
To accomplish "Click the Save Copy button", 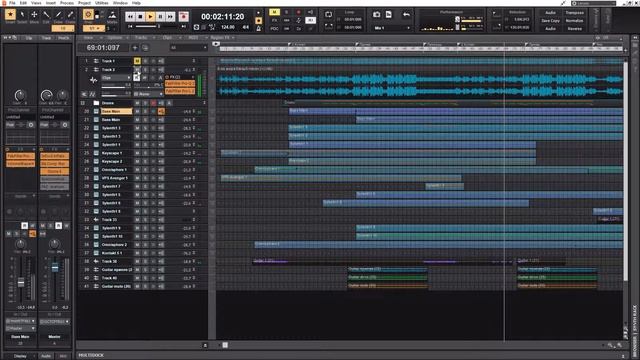I will [550, 20].
